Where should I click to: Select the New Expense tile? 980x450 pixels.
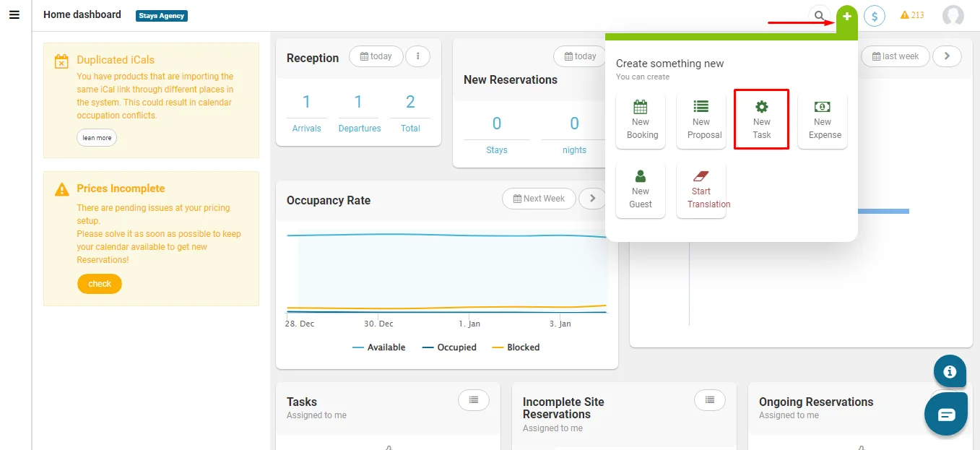pos(823,121)
